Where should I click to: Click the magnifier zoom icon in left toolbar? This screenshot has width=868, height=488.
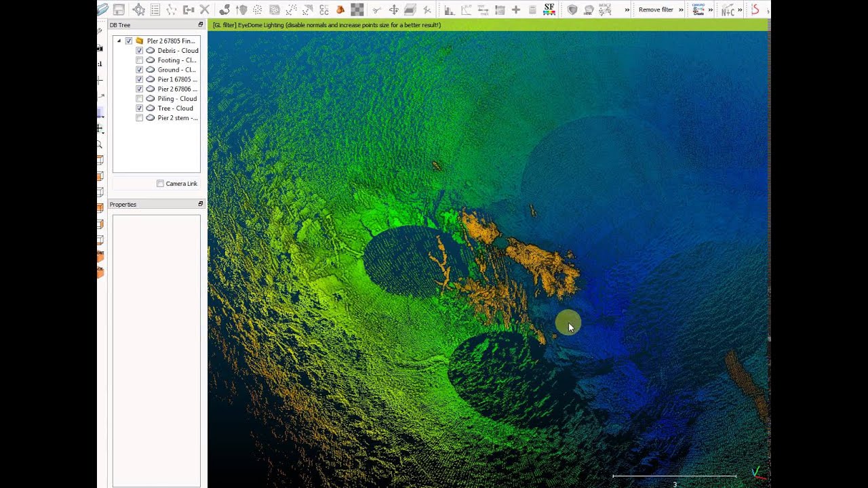(x=100, y=144)
